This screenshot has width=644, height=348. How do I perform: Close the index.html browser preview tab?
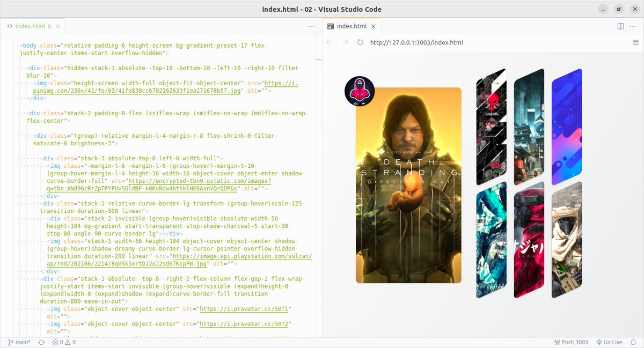point(374,26)
